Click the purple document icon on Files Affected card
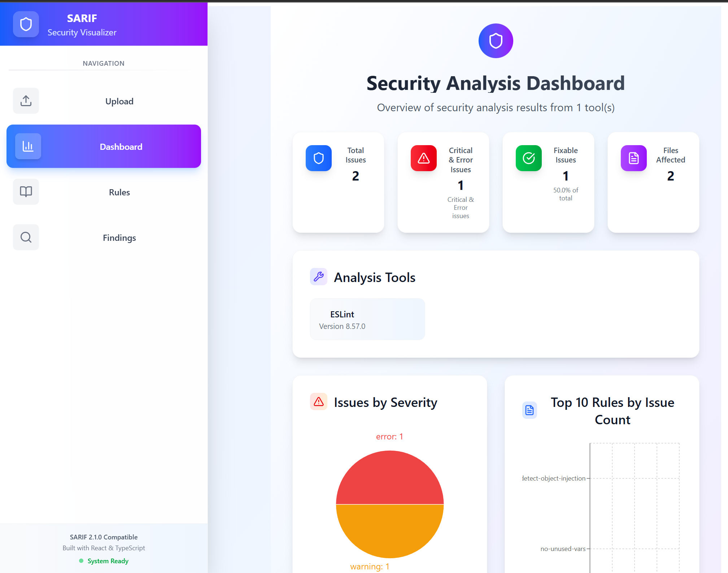The height and width of the screenshot is (573, 728). (633, 158)
